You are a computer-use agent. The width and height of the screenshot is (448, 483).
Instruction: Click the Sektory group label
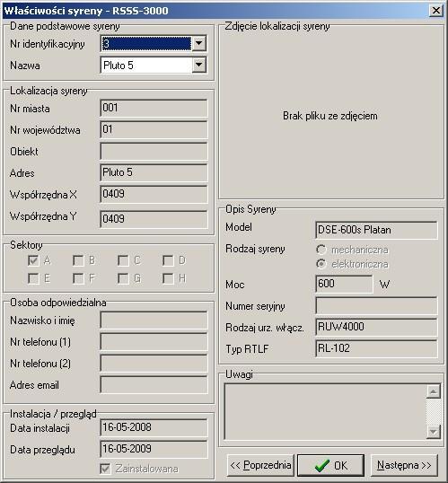[26, 245]
